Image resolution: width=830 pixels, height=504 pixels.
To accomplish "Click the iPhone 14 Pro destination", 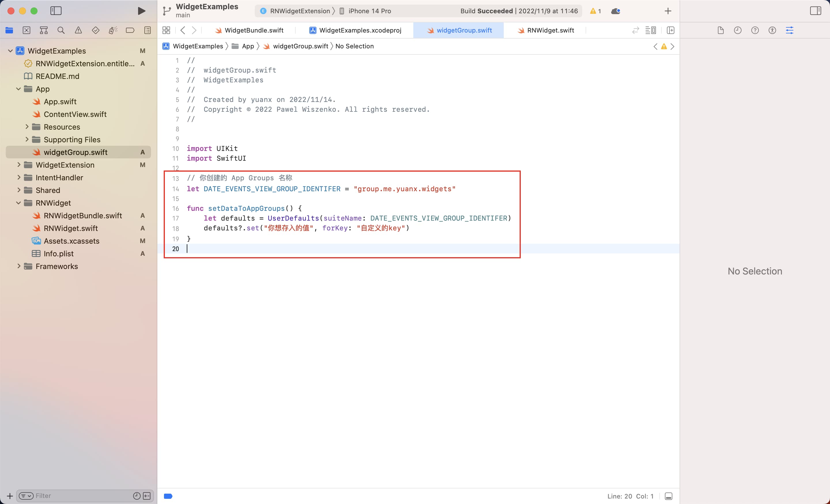I will tap(369, 11).
